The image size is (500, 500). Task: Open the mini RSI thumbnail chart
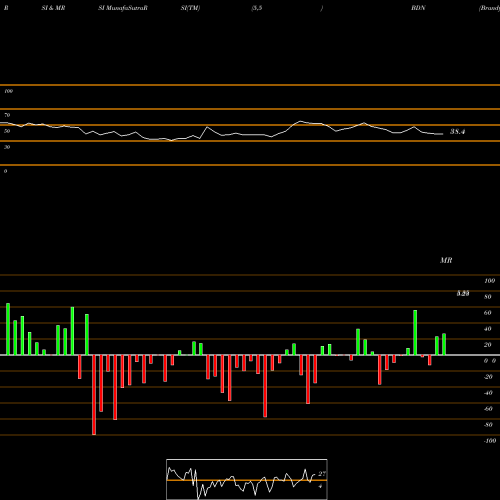247,479
